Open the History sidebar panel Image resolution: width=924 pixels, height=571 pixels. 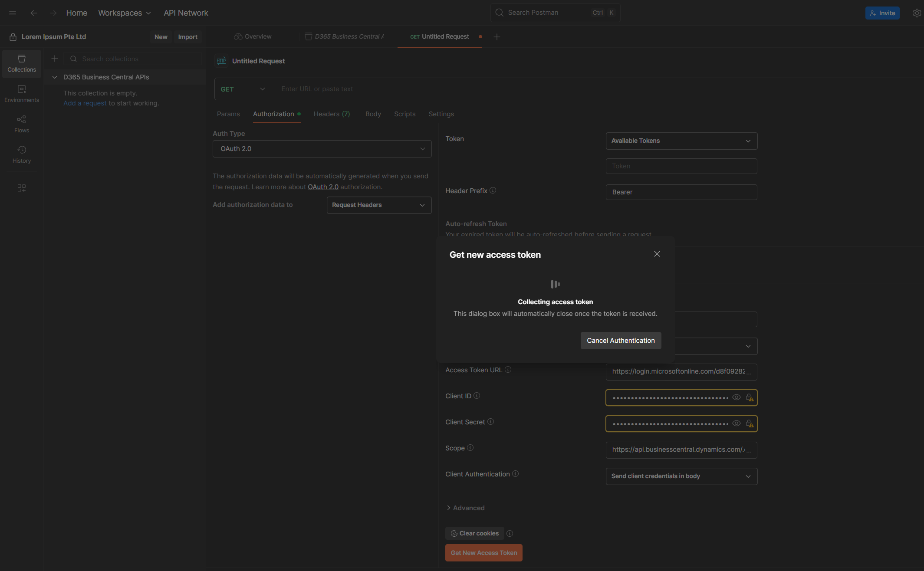click(x=22, y=154)
